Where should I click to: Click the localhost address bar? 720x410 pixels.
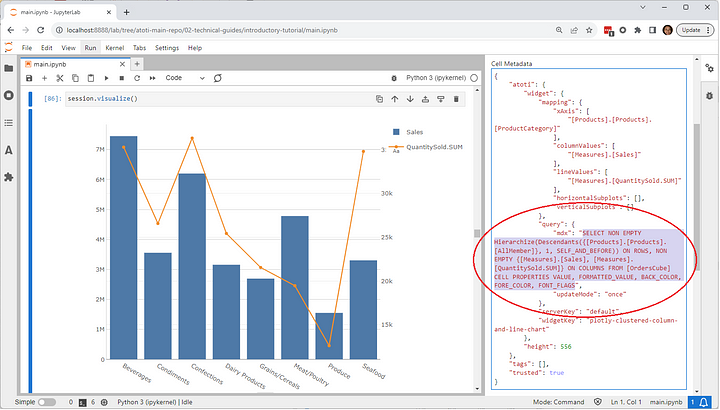[303, 30]
